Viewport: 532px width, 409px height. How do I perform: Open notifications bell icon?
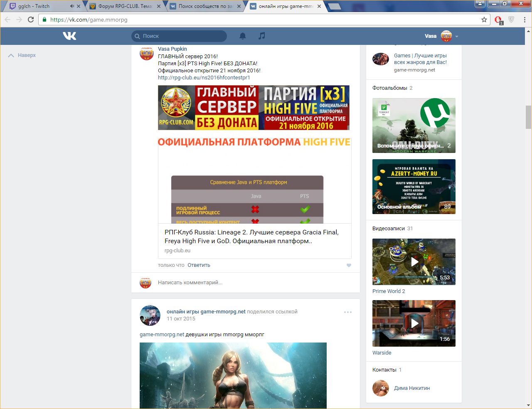coord(243,36)
